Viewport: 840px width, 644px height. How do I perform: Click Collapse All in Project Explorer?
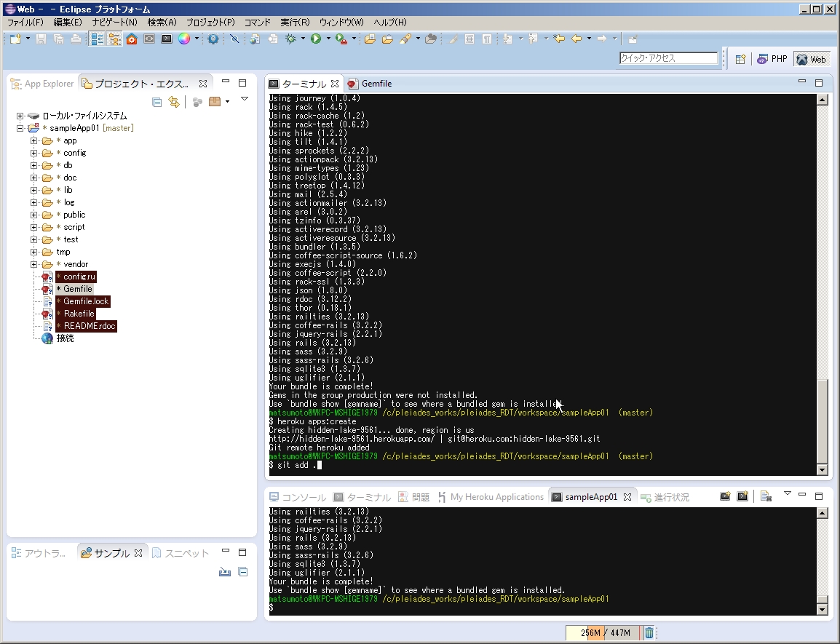[x=156, y=102]
